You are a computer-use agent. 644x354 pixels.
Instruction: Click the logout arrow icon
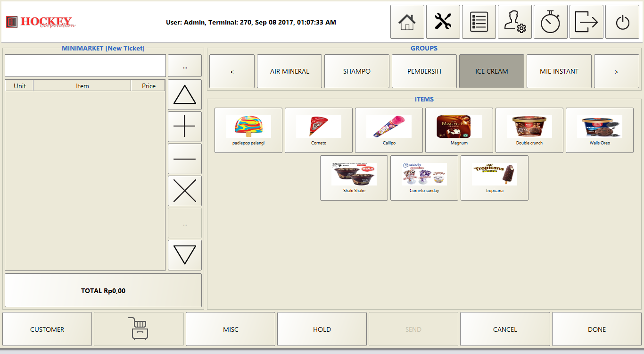coord(586,22)
